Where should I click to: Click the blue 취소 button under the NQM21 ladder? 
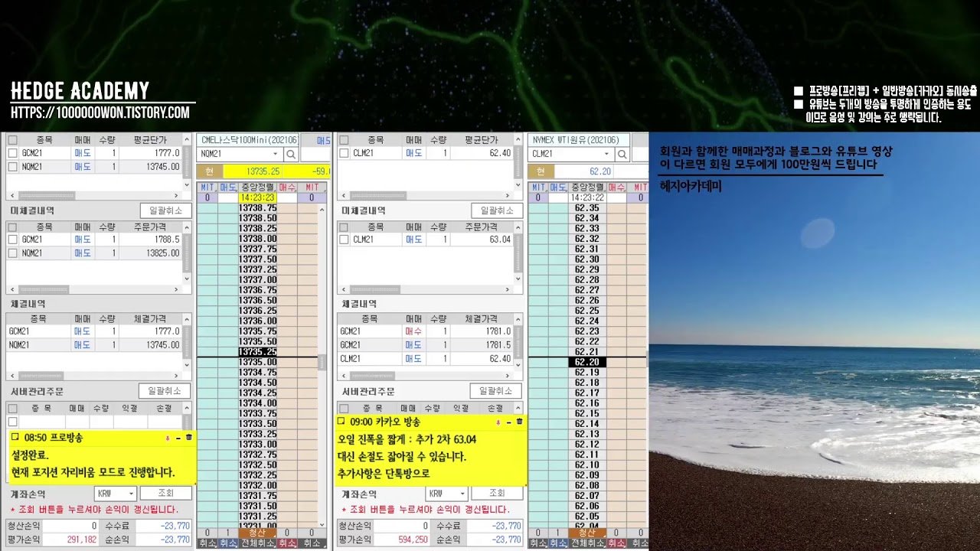click(x=228, y=543)
